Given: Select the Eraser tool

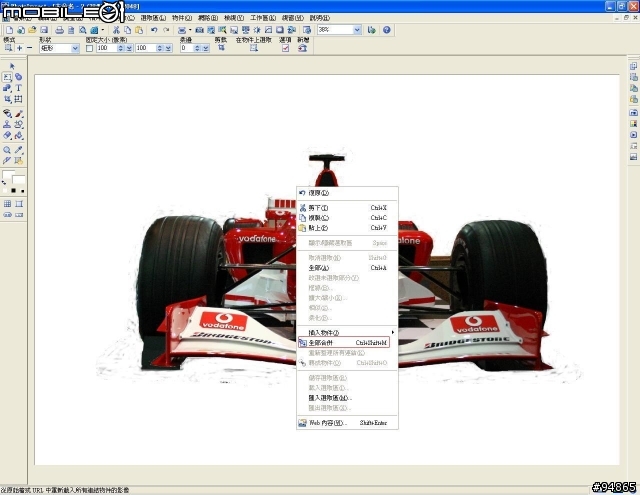Looking at the screenshot, I should pos(7,135).
